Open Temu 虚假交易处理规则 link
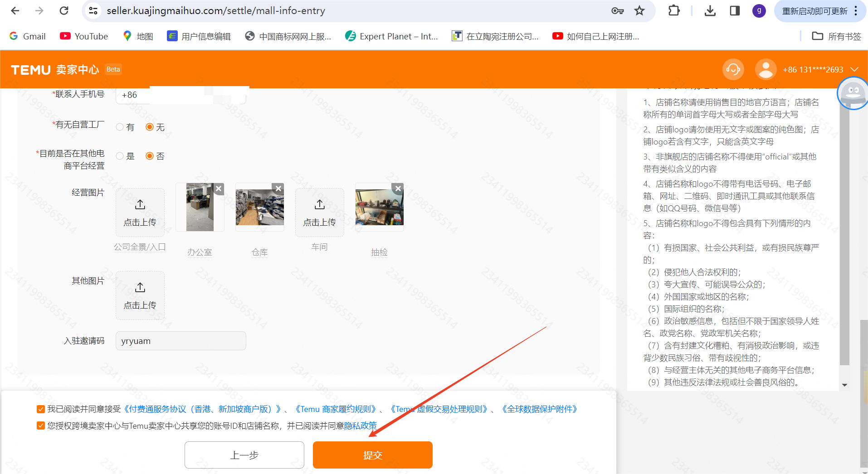This screenshot has height=474, width=868. [439, 409]
